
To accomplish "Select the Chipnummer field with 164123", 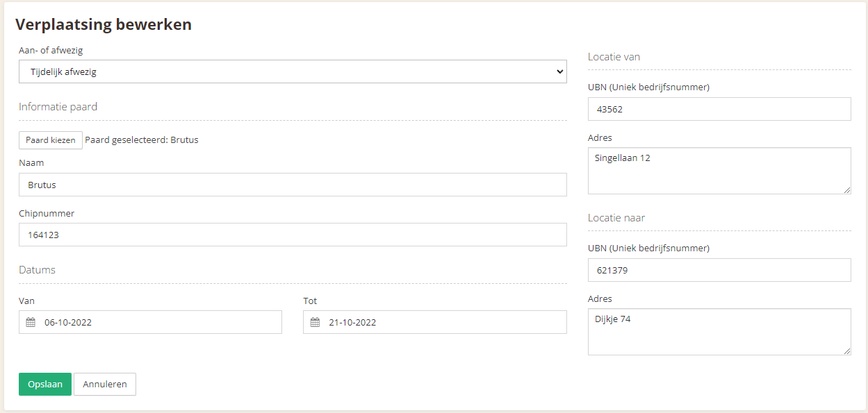I will (293, 235).
